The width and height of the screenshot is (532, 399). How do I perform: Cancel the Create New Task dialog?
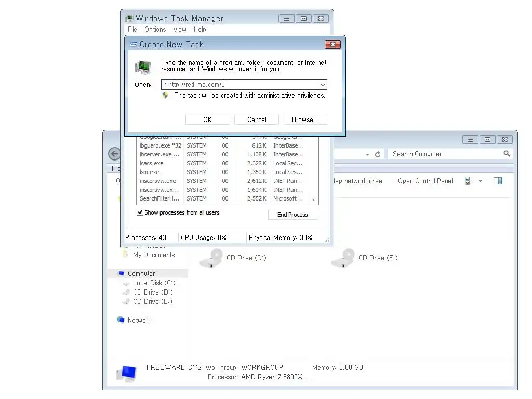[257, 120]
